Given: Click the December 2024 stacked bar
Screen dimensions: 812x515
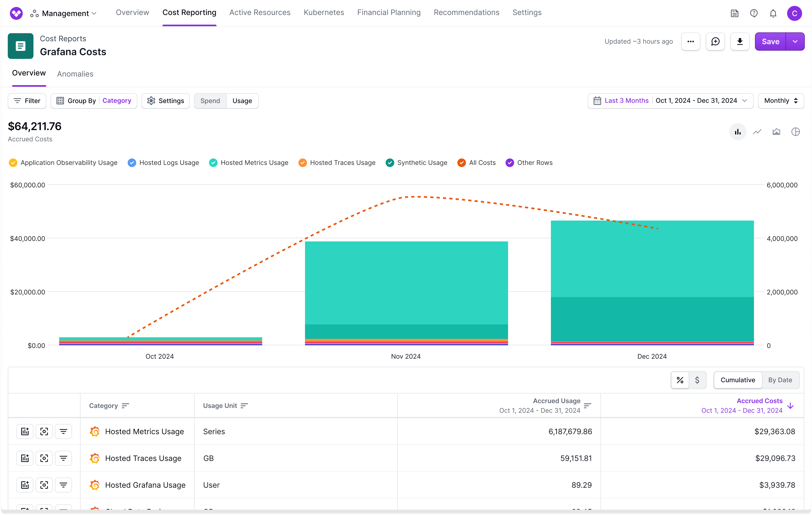Looking at the screenshot, I should [652, 283].
